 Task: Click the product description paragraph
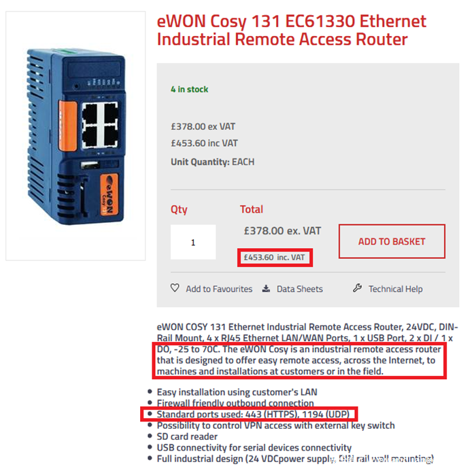pyautogui.click(x=307, y=349)
